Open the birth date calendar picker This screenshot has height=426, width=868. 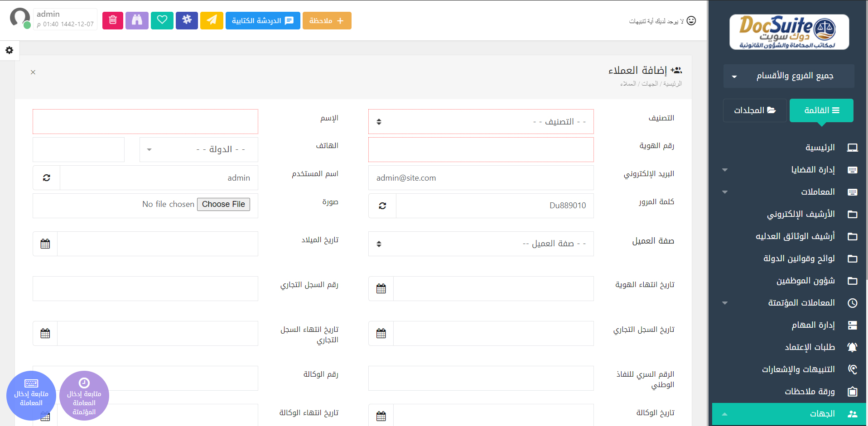point(45,244)
